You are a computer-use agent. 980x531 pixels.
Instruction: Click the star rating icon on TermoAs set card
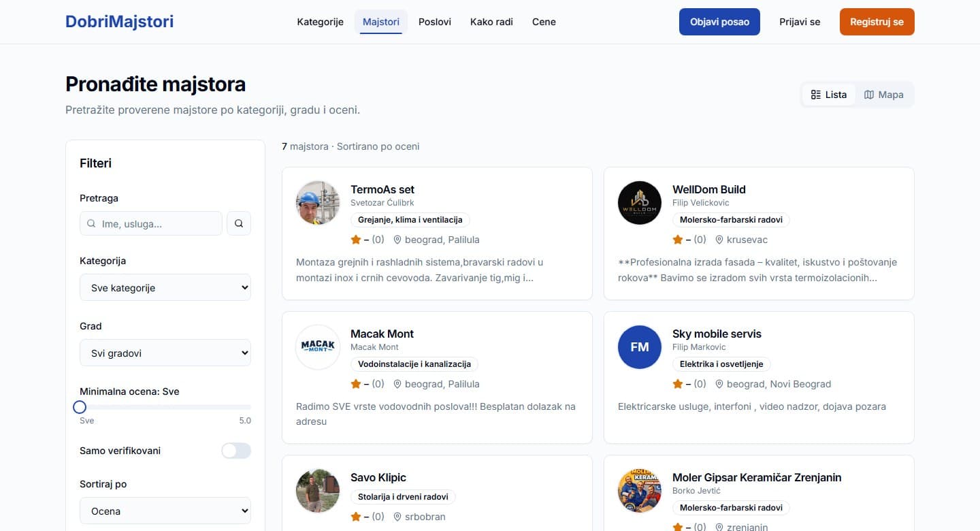[356, 240]
